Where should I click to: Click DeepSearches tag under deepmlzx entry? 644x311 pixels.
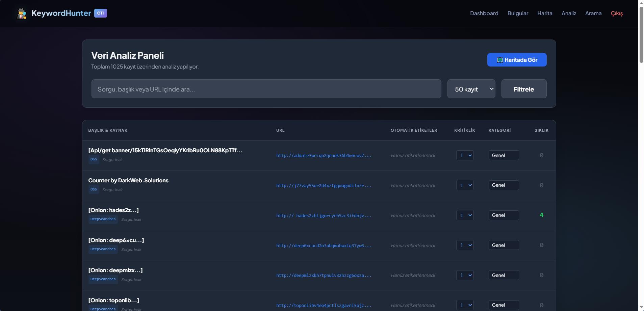[103, 279]
